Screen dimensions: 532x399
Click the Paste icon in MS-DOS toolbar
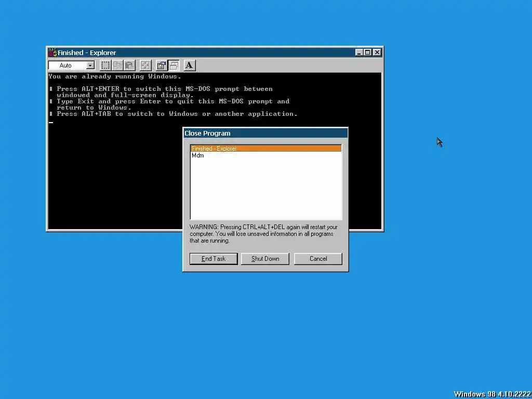[x=129, y=65]
